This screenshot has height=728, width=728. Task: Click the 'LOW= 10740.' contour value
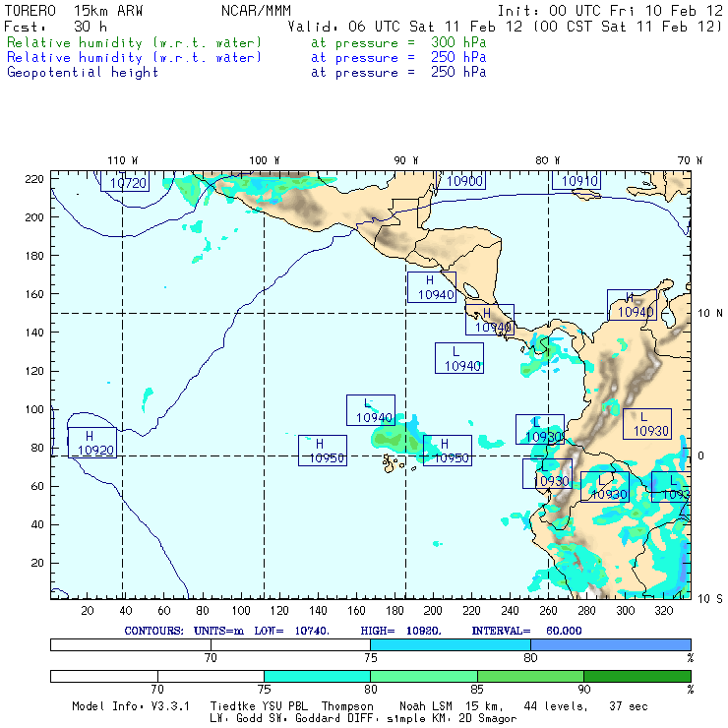[292, 631]
